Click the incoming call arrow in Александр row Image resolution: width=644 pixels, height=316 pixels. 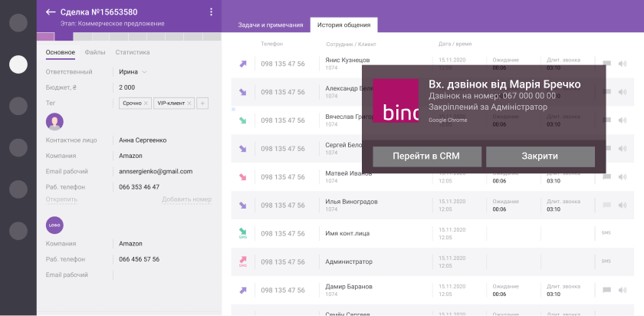click(243, 92)
